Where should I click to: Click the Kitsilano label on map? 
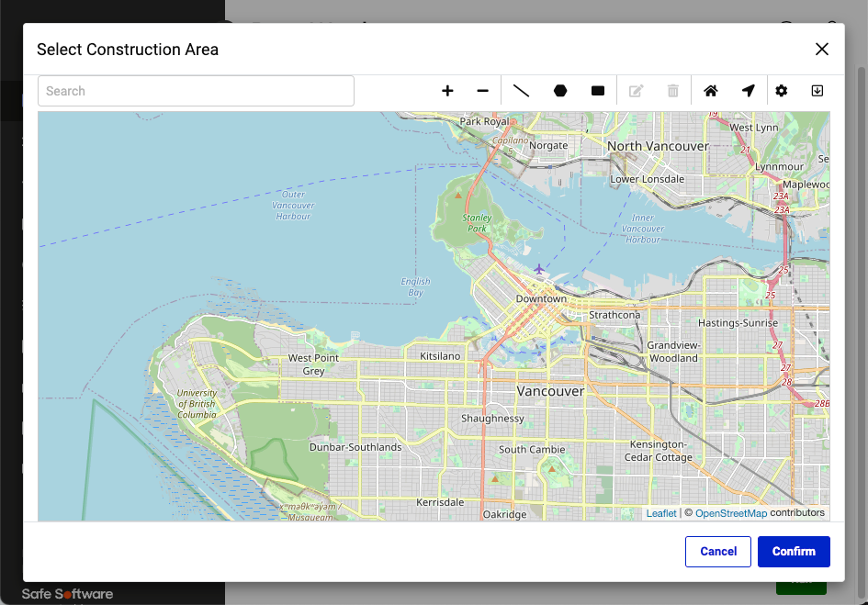(440, 356)
